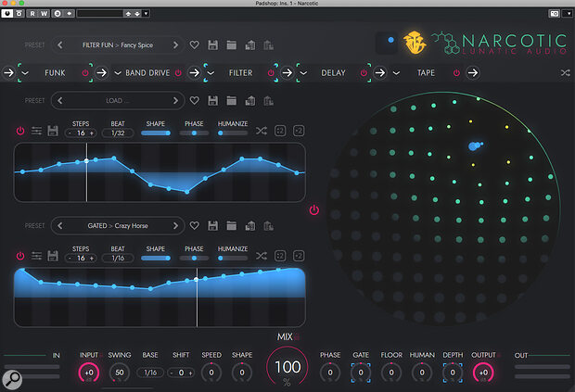
Task: Select the FILTER effect slot
Action: click(240, 73)
